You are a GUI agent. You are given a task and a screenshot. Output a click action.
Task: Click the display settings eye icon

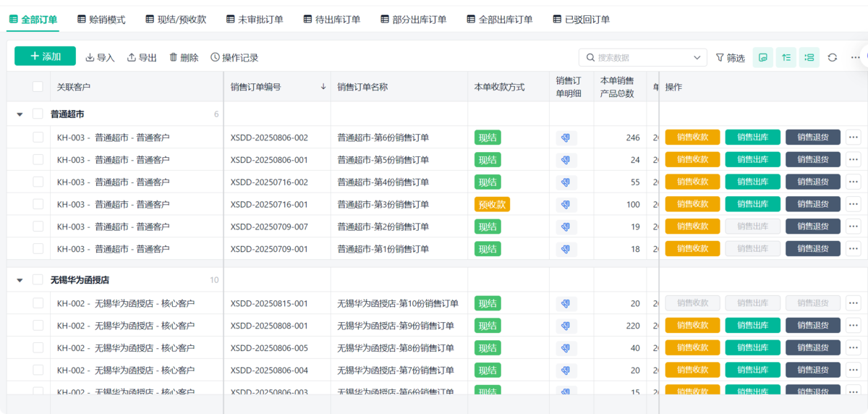pos(763,58)
